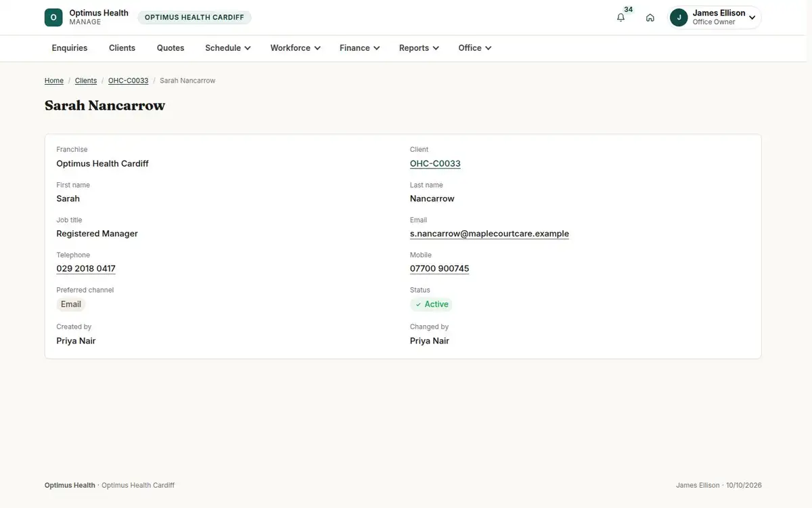
Task: Go to the home icon in header
Action: point(650,18)
